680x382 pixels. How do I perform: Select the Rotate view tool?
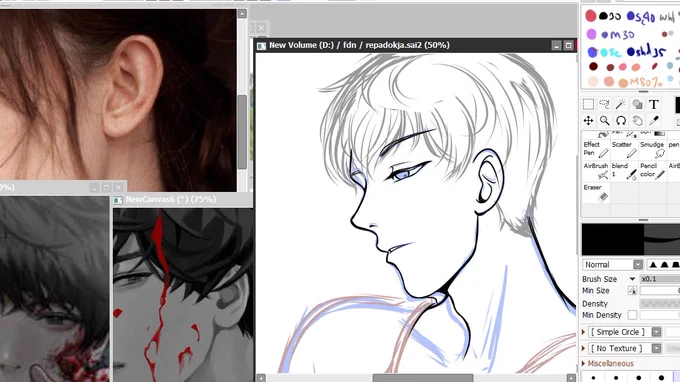[621, 121]
